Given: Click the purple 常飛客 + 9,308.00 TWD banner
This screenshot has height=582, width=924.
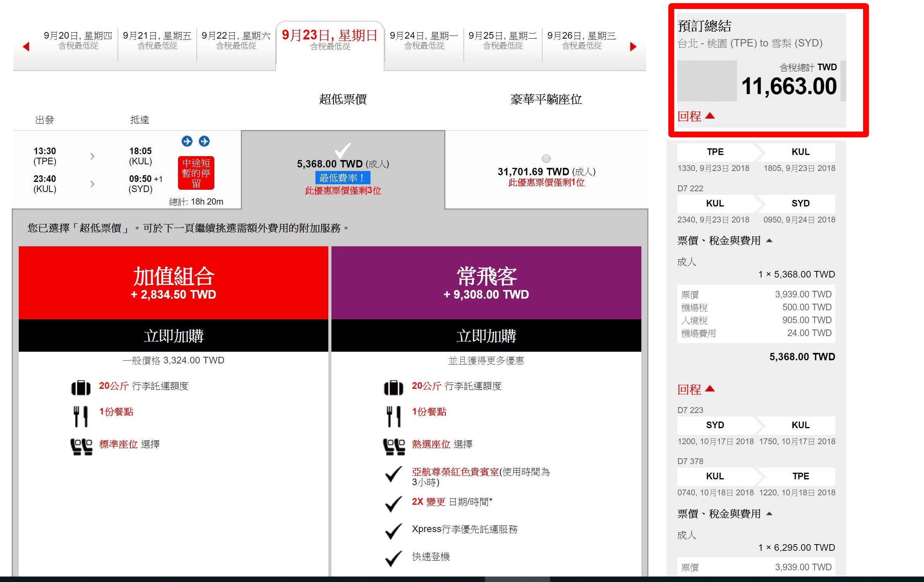Looking at the screenshot, I should [486, 283].
